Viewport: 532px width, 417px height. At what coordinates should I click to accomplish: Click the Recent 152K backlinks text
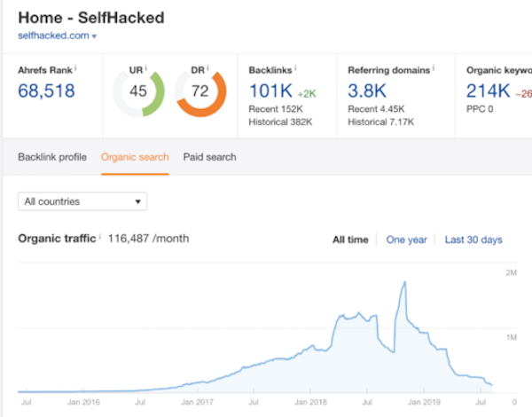[x=276, y=109]
